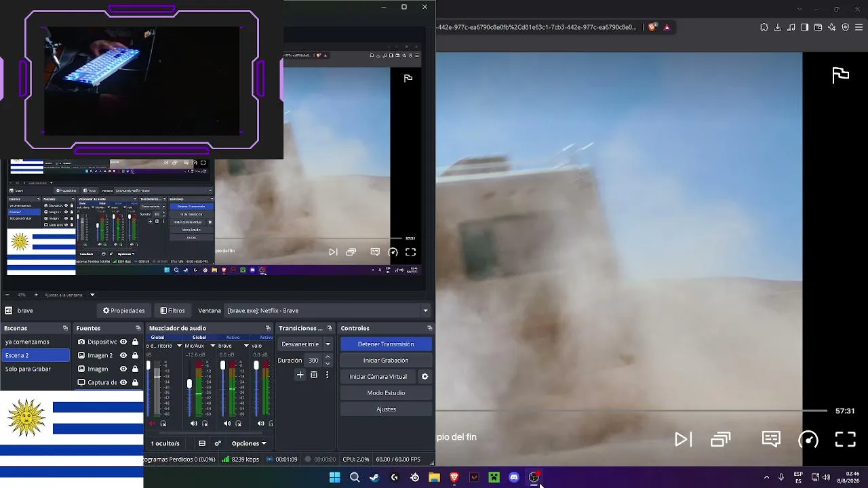868x488 pixels.
Task: Open OBS Ajustes settings
Action: click(386, 409)
